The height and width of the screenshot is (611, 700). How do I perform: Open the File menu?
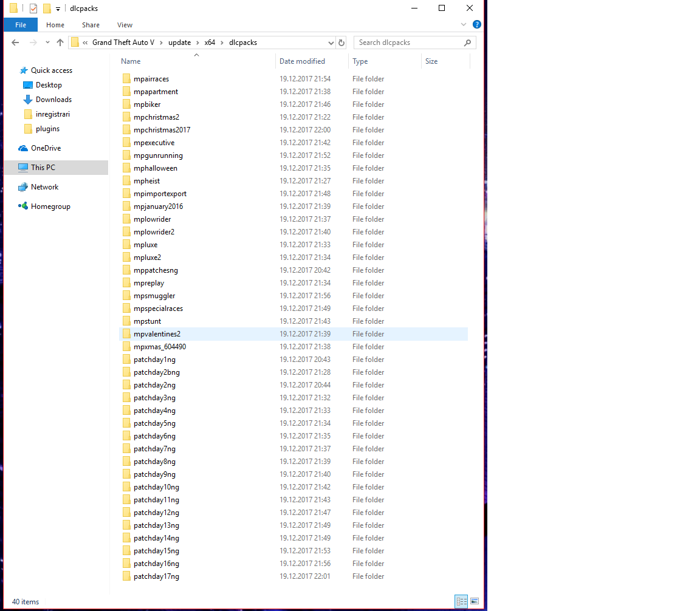coord(21,25)
